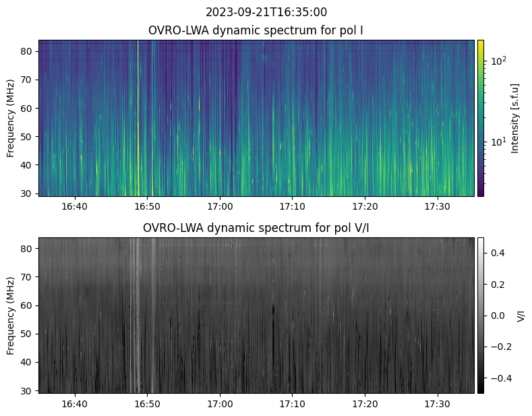
Task: Click the Frequency (MHz) label of the bottom plot
Action: [11, 316]
